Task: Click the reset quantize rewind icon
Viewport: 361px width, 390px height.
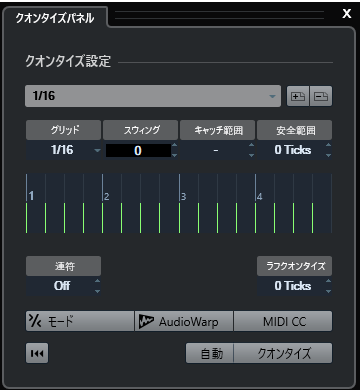Action: pyautogui.click(x=37, y=353)
